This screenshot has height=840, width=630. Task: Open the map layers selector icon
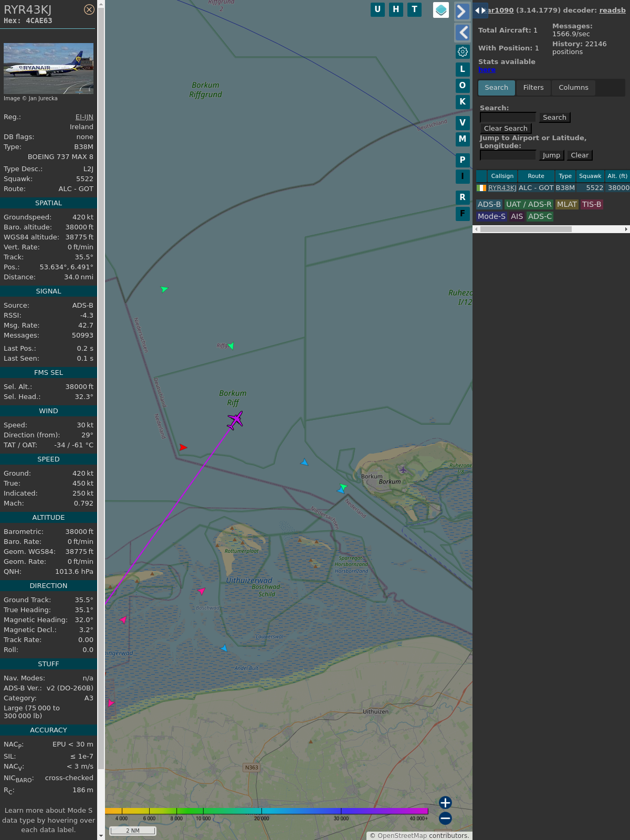coord(441,10)
